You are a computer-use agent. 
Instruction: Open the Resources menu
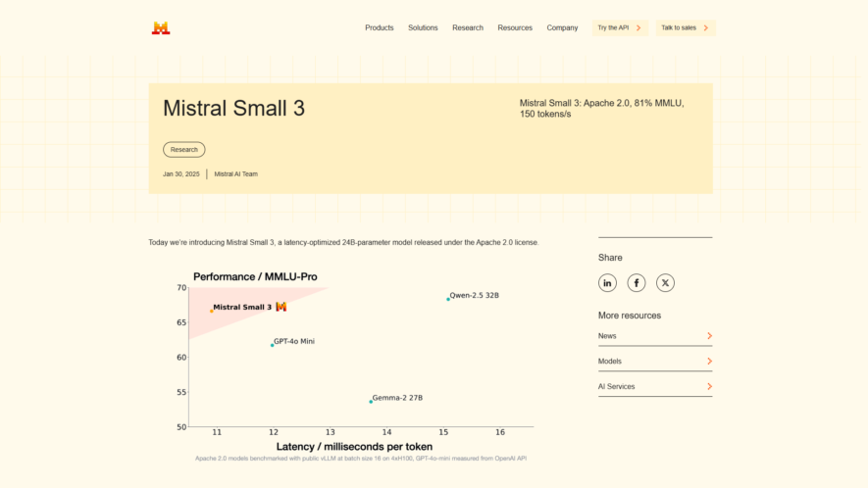pyautogui.click(x=515, y=27)
